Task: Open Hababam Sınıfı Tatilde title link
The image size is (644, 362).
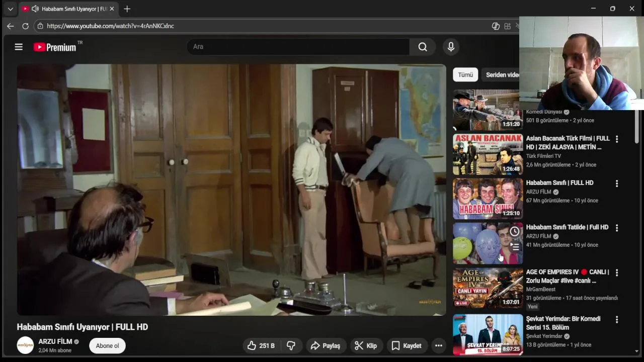Action: (x=567, y=227)
